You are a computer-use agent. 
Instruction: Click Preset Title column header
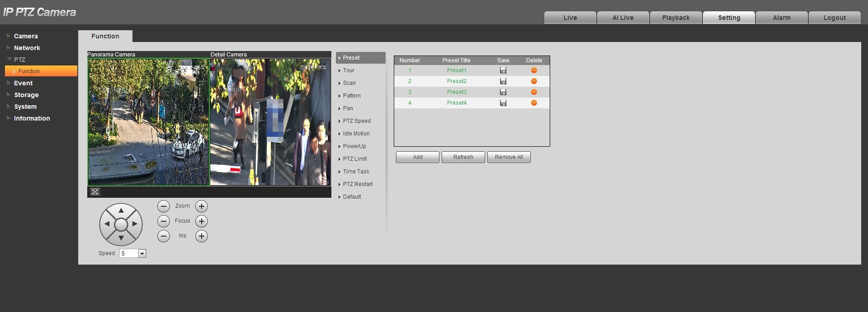[457, 61]
